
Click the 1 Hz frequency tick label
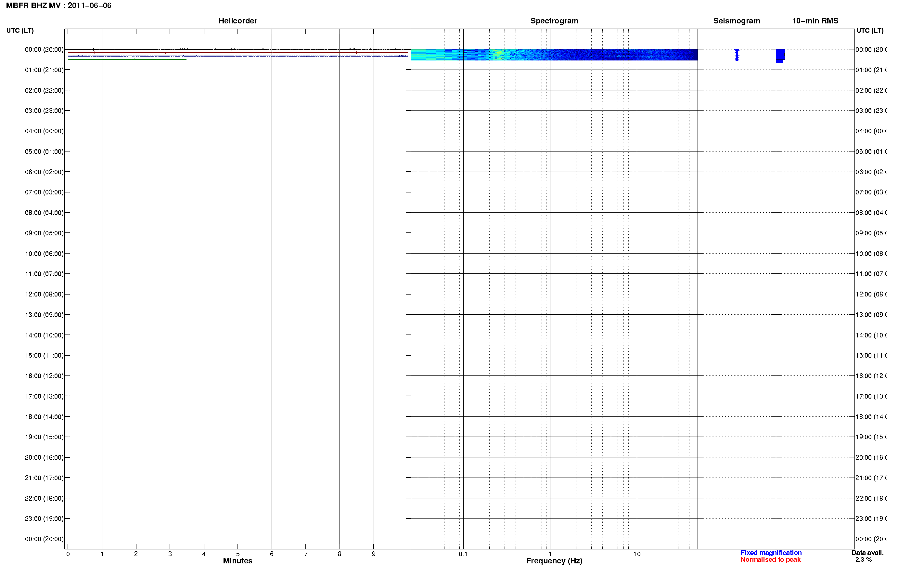coord(550,554)
